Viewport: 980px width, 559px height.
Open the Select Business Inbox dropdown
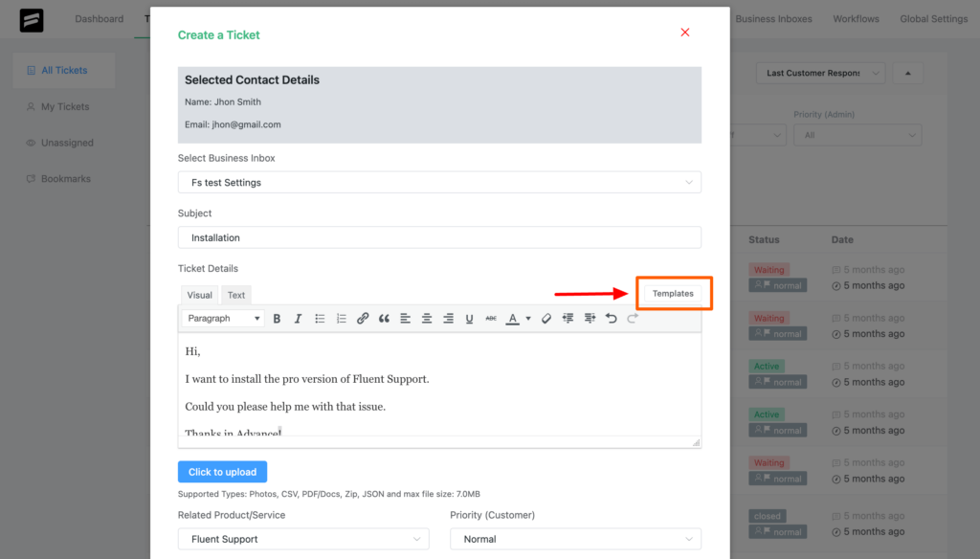(439, 181)
